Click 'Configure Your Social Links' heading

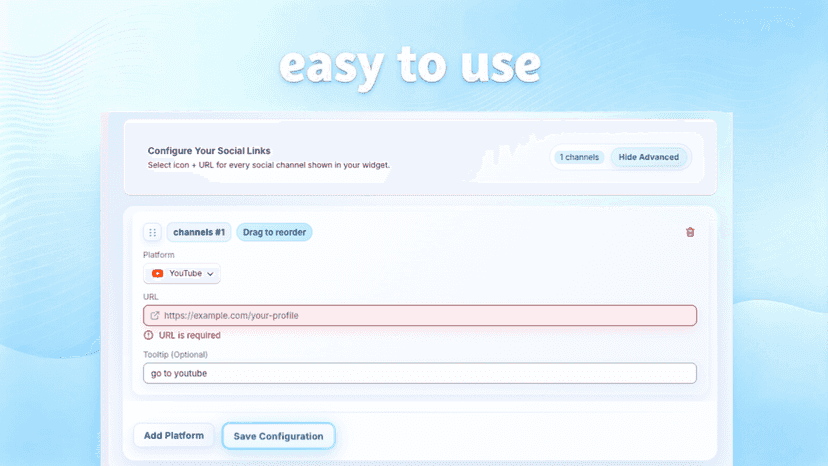click(x=209, y=151)
